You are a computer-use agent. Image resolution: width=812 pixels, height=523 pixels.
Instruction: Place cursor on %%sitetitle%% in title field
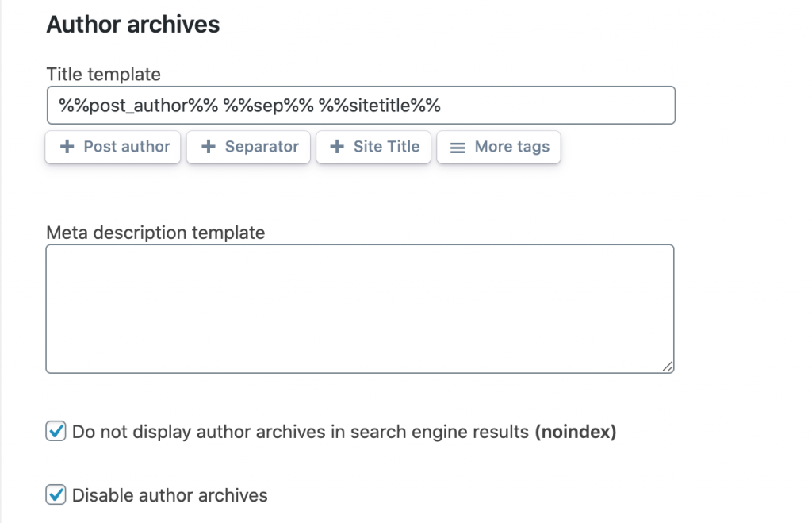point(379,106)
